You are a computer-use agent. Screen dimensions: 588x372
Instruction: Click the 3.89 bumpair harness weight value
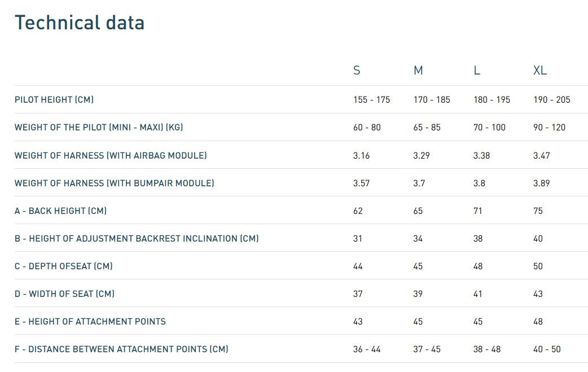[541, 183]
